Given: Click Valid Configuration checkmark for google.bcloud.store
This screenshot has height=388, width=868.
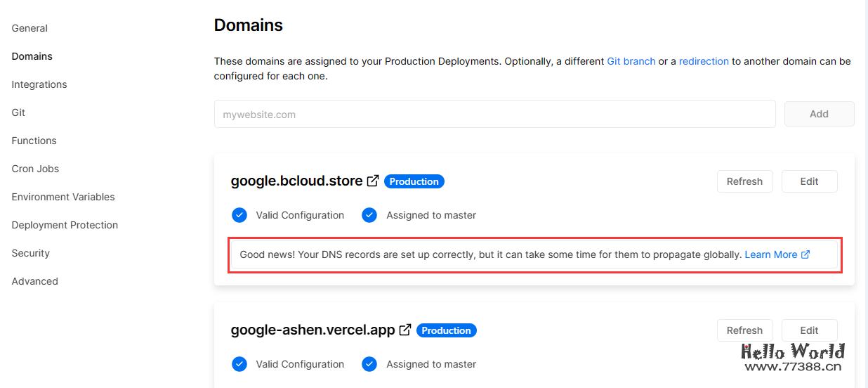Looking at the screenshot, I should 239,215.
